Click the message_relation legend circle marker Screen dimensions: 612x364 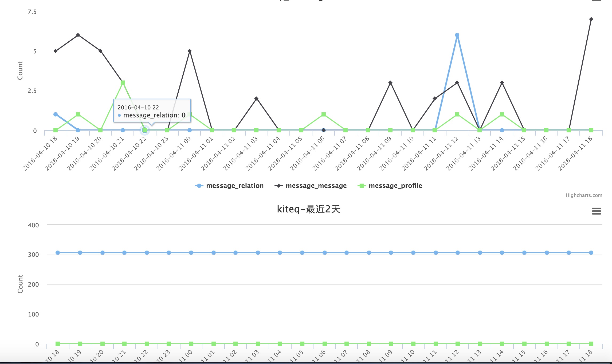(x=199, y=186)
